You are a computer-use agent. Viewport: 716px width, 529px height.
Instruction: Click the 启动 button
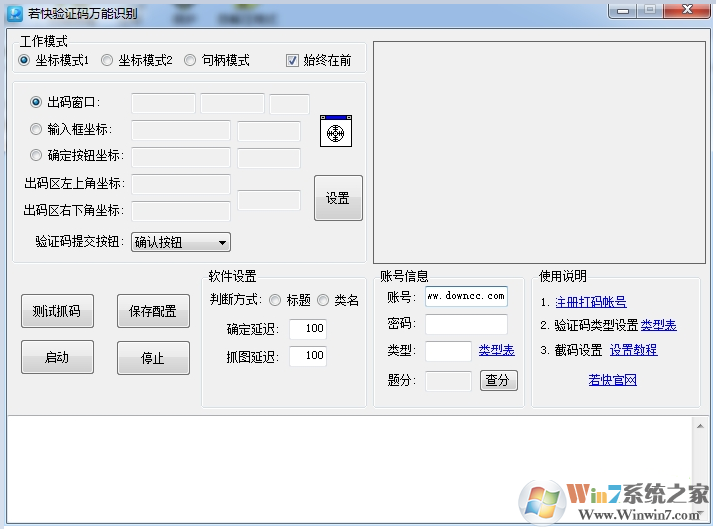point(58,357)
